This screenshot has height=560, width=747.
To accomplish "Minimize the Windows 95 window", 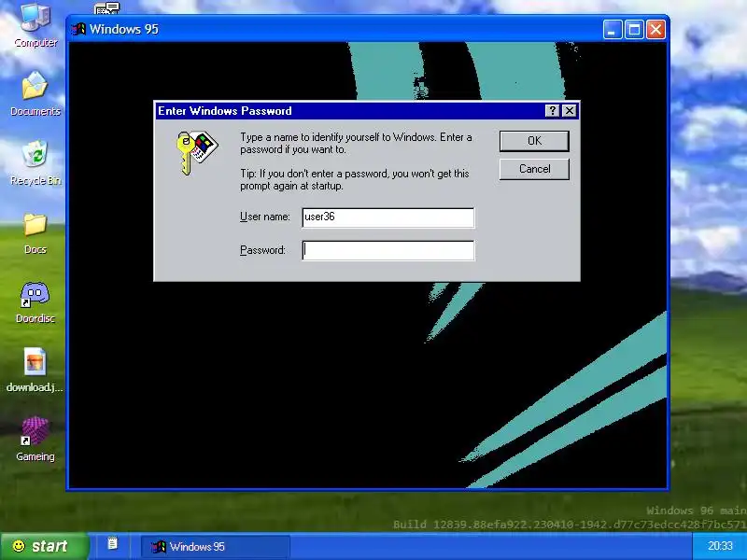I will point(613,30).
